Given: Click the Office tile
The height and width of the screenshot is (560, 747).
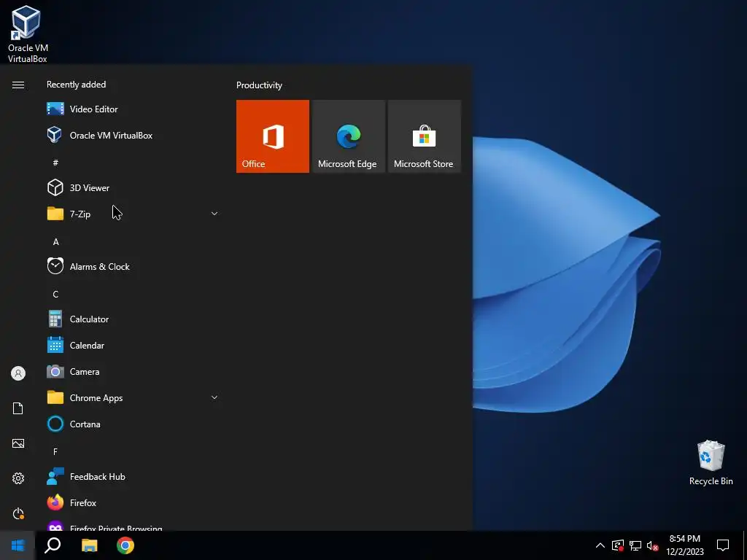Looking at the screenshot, I should coord(273,136).
